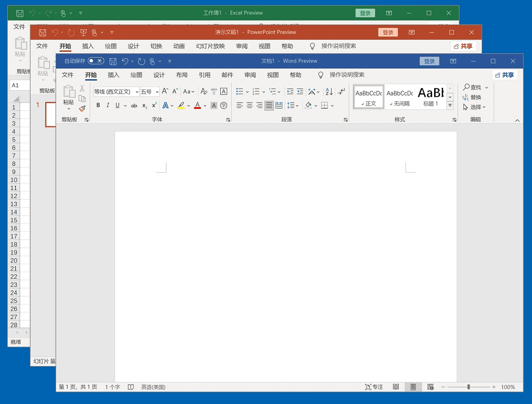Image resolution: width=532 pixels, height=404 pixels.
Task: Apply the yellow text highlight color
Action: point(181,106)
